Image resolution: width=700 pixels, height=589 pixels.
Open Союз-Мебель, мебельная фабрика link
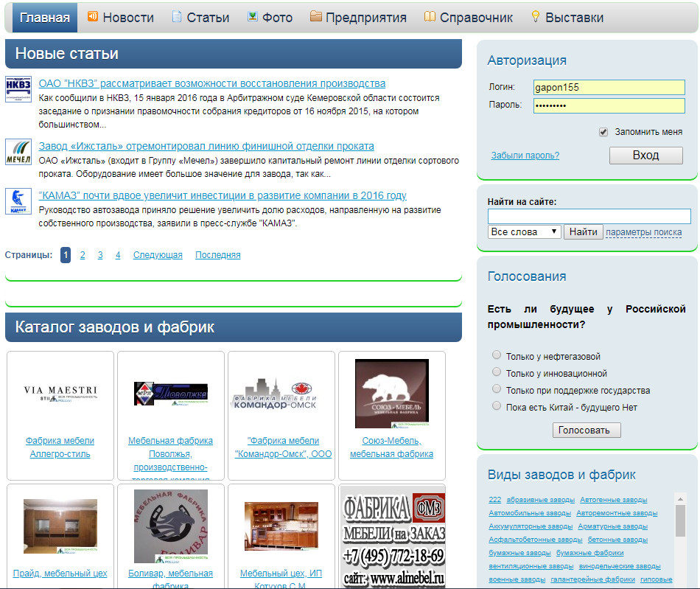tap(391, 447)
